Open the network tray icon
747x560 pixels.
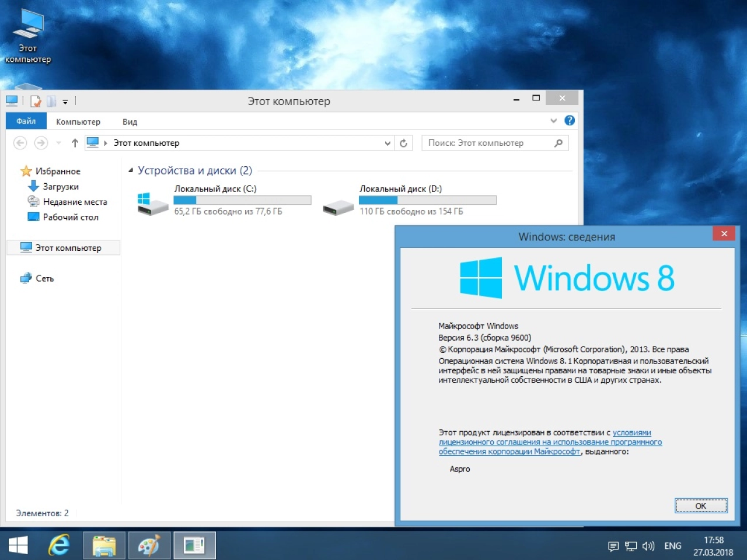point(631,547)
